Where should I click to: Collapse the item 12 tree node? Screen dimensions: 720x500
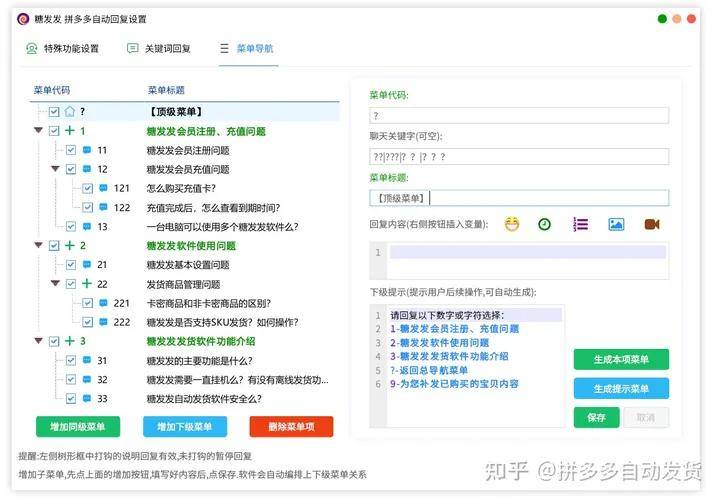[x=56, y=169]
